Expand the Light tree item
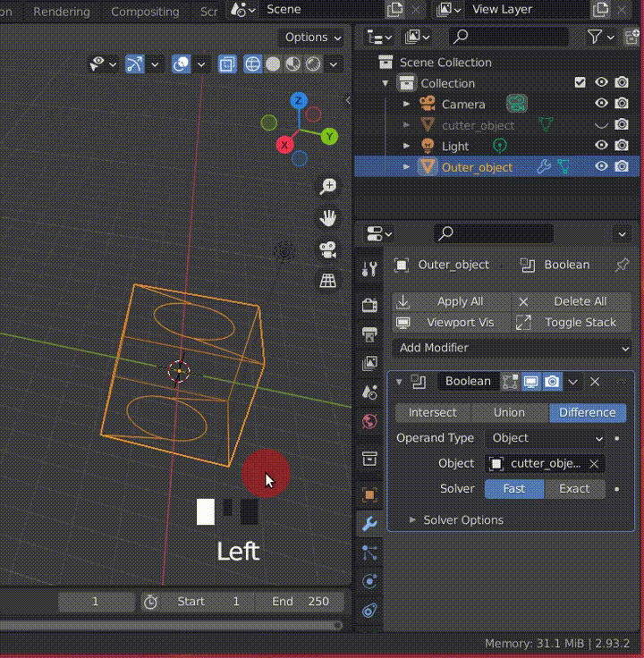Screen dimensions: 644x658 coord(406,146)
